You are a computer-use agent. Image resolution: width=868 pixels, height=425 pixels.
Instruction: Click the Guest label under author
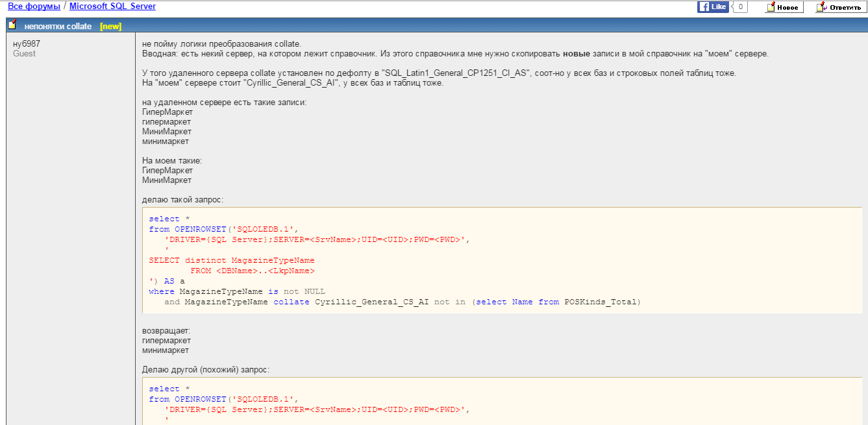point(25,54)
